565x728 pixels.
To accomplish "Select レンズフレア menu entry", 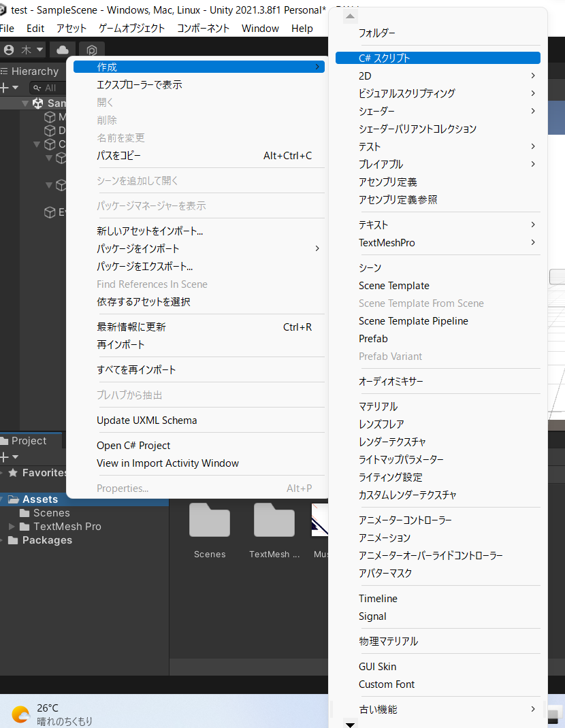I will (x=438, y=424).
